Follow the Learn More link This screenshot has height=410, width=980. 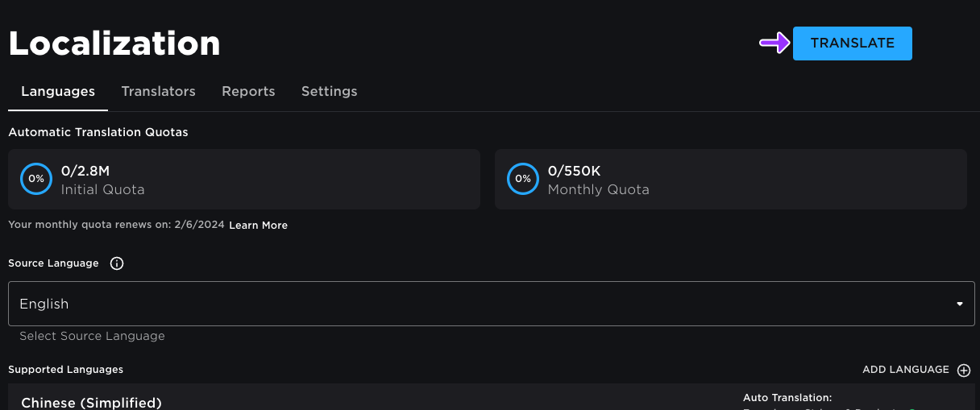[x=258, y=226]
